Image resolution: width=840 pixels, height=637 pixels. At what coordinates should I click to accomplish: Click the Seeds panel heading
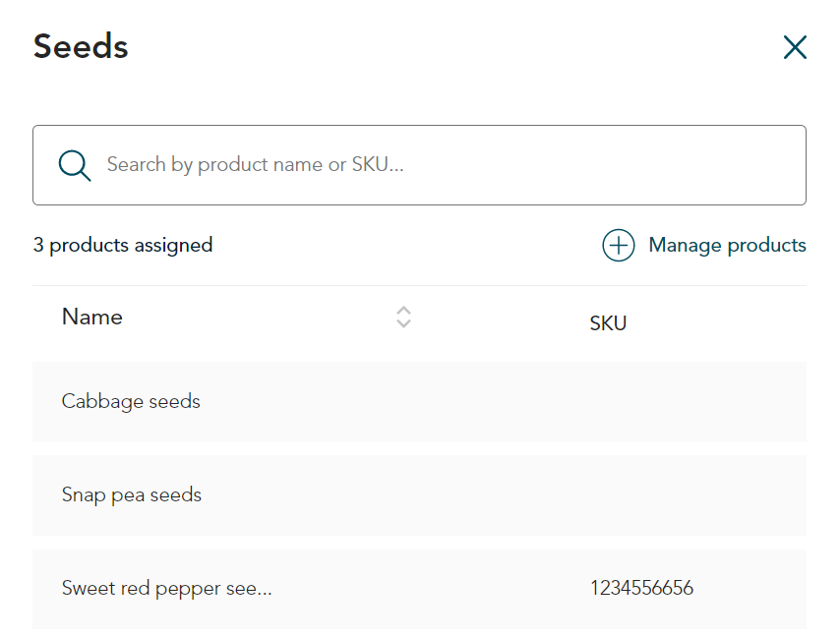pos(81,46)
